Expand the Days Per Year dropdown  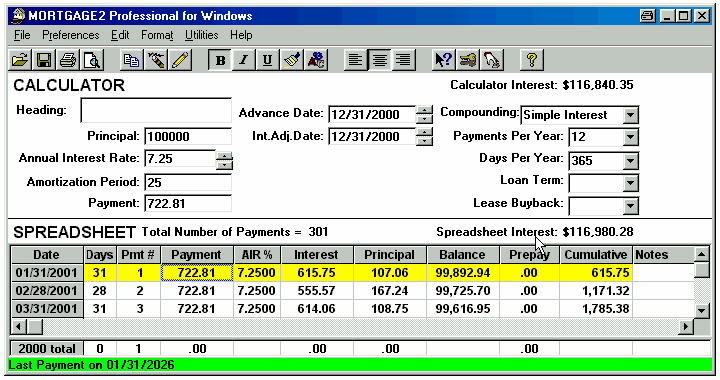[x=631, y=161]
